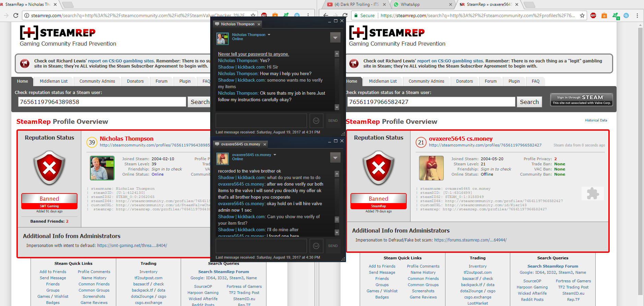Click AdBlock Plus icon in right browser

pos(593,15)
